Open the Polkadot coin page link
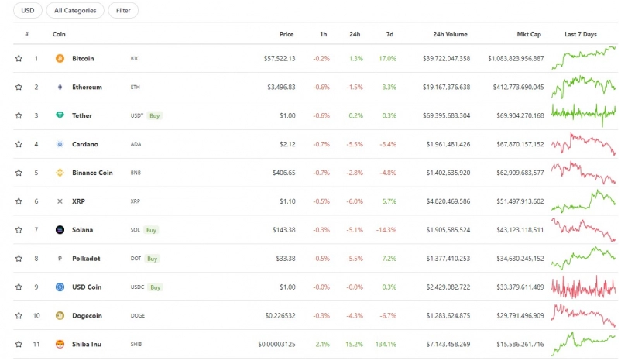This screenshot has width=628, height=364. pyautogui.click(x=86, y=259)
